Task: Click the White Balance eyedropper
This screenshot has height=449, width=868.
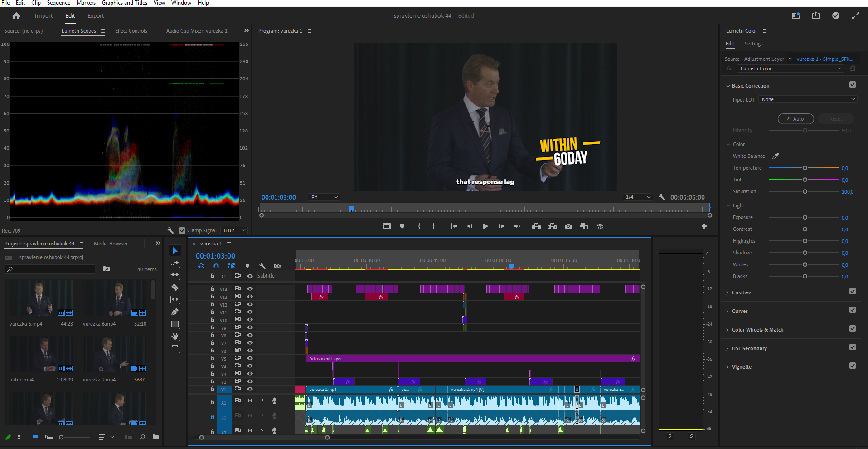Action: 776,156
